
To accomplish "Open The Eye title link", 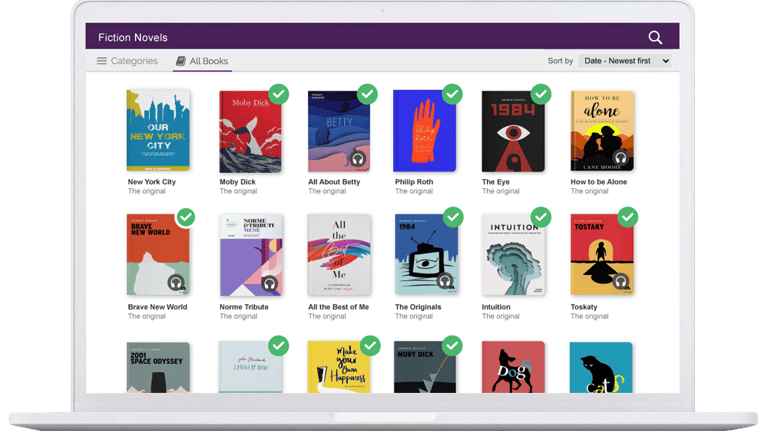I will [x=496, y=182].
